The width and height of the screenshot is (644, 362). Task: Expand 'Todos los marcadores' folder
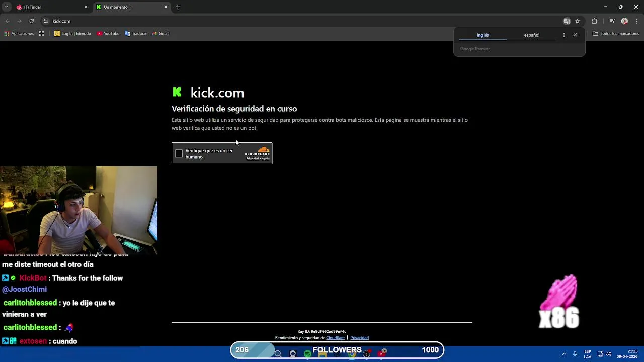coord(616,34)
